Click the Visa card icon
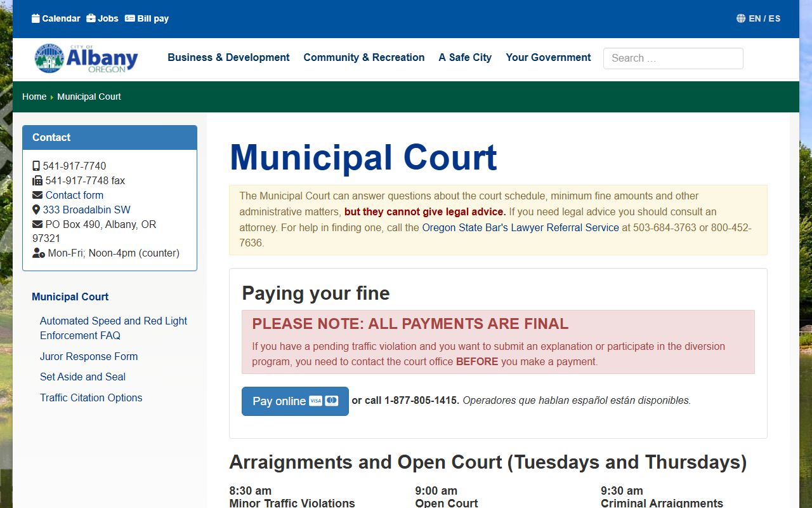The width and height of the screenshot is (812, 508). (315, 401)
